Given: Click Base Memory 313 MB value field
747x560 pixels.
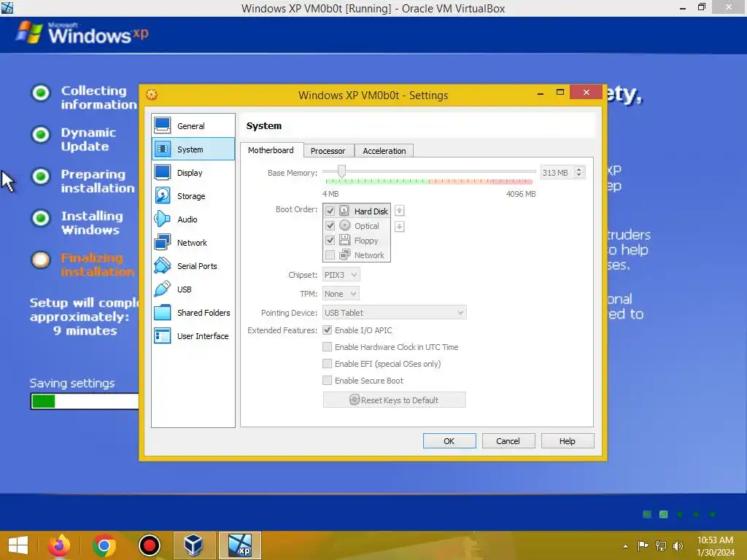Looking at the screenshot, I should pos(557,173).
